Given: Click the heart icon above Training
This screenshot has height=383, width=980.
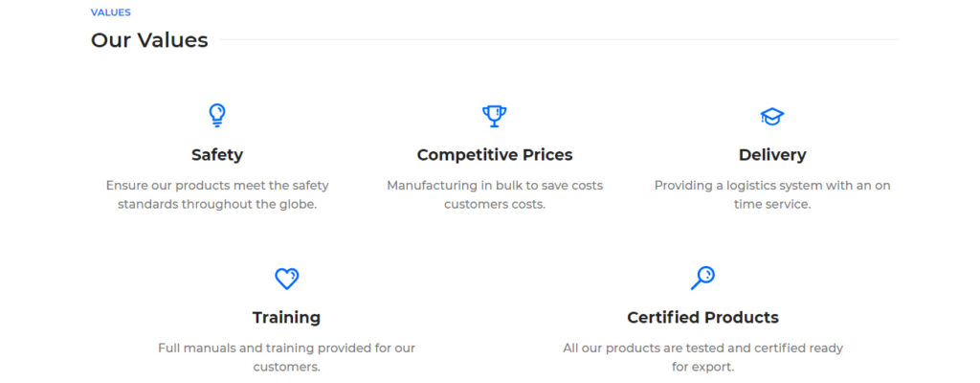Looking at the screenshot, I should 287,279.
